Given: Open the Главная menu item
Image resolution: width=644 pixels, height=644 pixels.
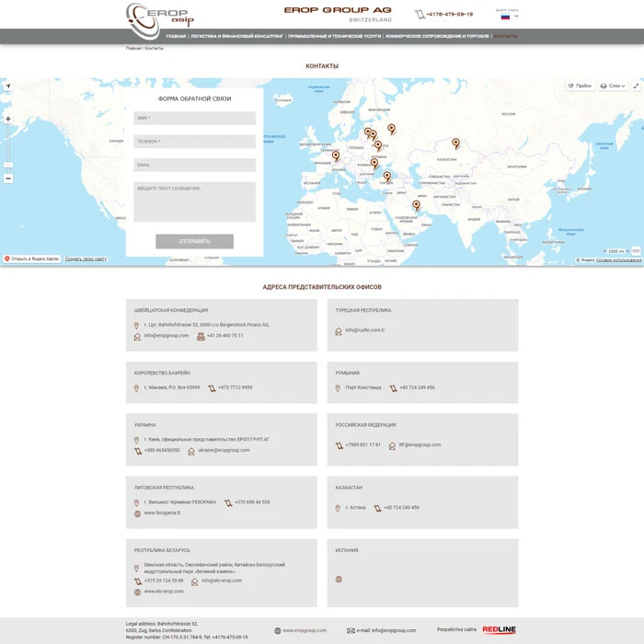Looking at the screenshot, I should coord(176,36).
